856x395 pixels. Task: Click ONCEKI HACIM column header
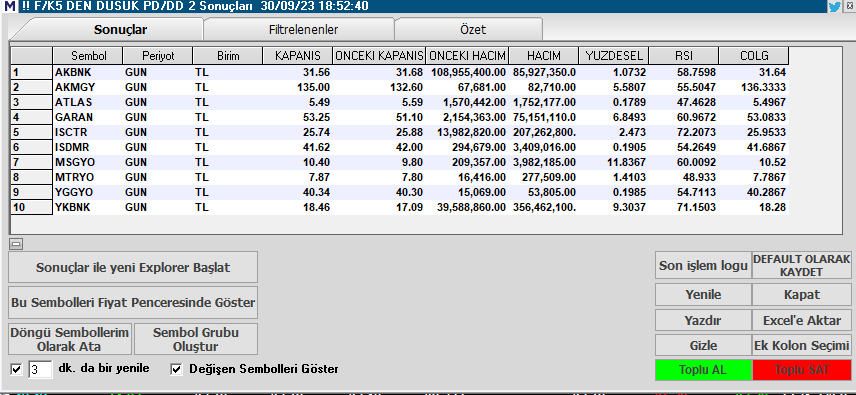(467, 56)
